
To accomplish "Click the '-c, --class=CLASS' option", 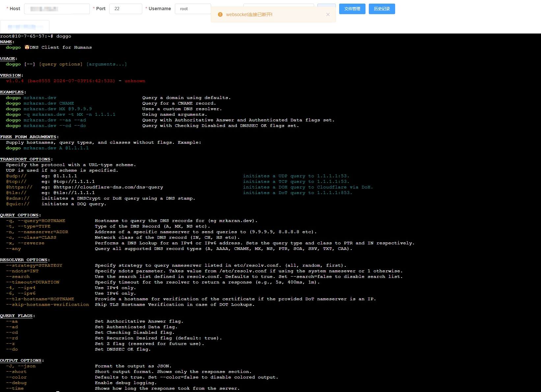I will pos(31,237).
